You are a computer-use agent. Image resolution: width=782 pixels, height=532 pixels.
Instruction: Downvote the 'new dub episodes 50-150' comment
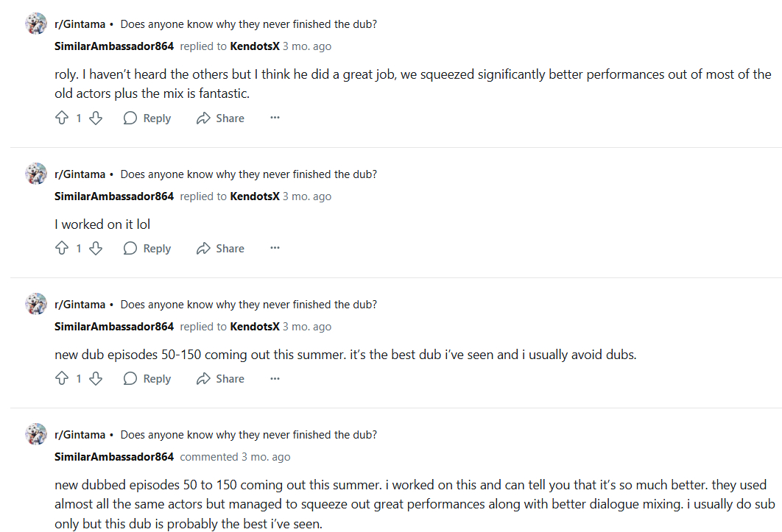(96, 379)
